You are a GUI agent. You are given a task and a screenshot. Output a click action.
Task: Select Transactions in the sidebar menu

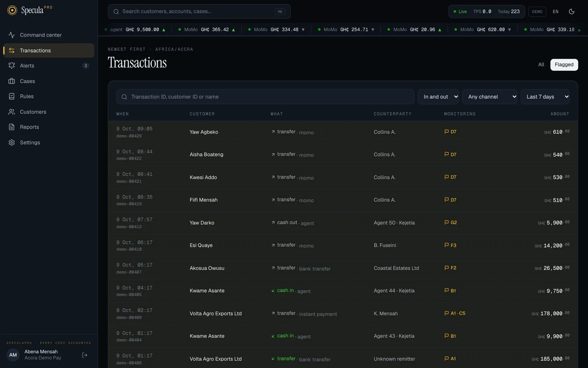point(49,50)
